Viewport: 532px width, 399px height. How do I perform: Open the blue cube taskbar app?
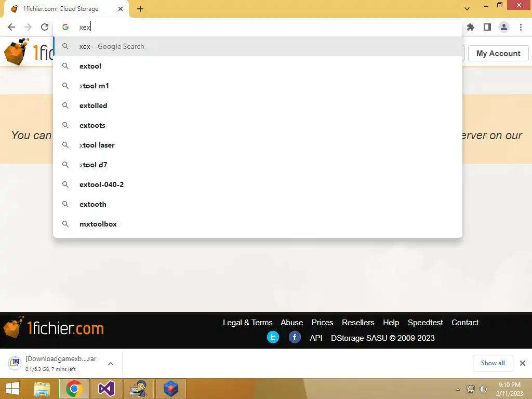tap(171, 389)
